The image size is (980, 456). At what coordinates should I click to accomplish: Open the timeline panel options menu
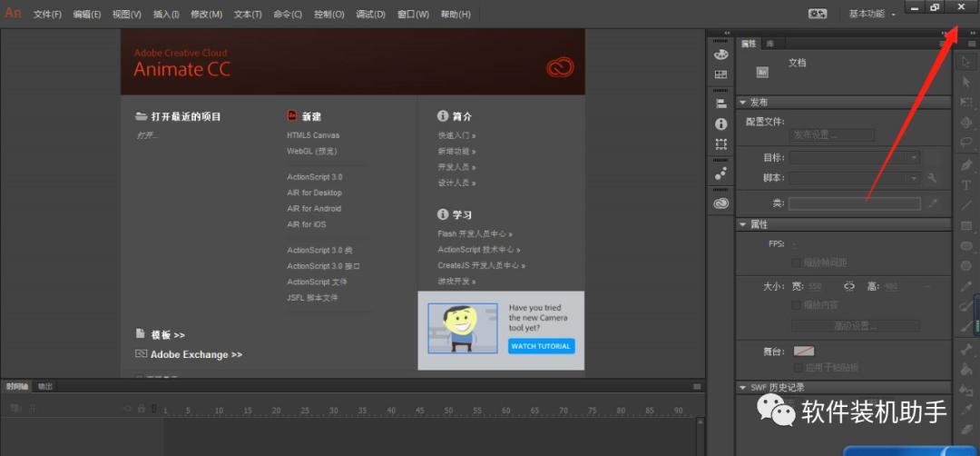tap(697, 387)
